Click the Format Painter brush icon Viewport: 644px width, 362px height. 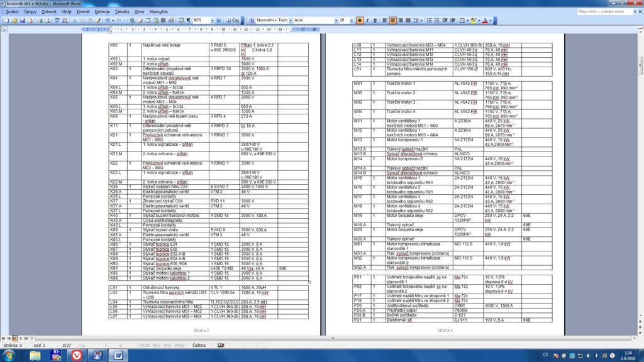coord(97,20)
